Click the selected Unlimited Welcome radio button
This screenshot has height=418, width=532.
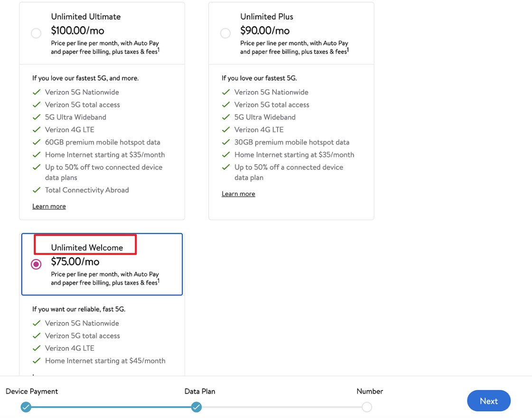pos(36,264)
